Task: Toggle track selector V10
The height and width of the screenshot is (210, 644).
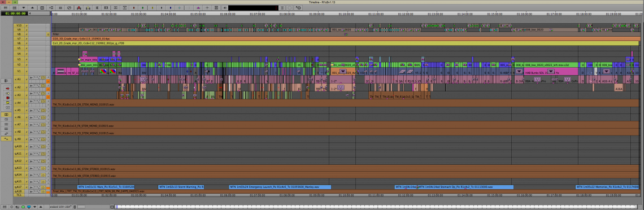Action: coord(19,25)
